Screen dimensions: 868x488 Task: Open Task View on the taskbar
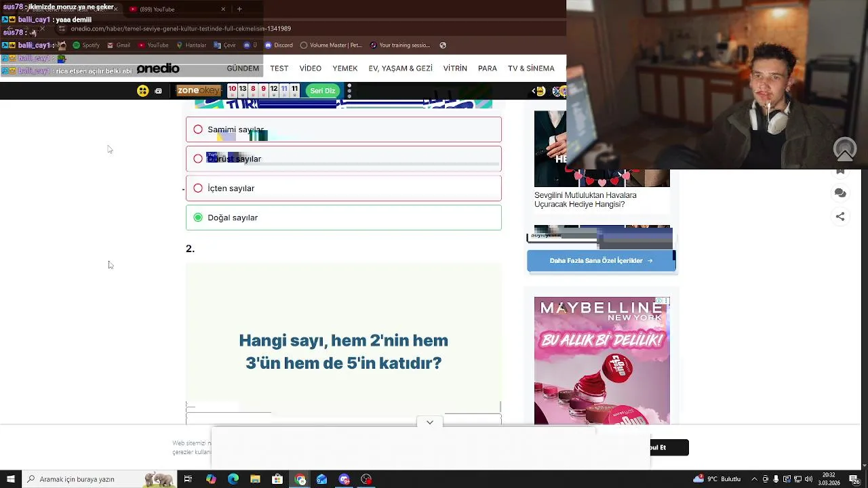click(x=188, y=479)
